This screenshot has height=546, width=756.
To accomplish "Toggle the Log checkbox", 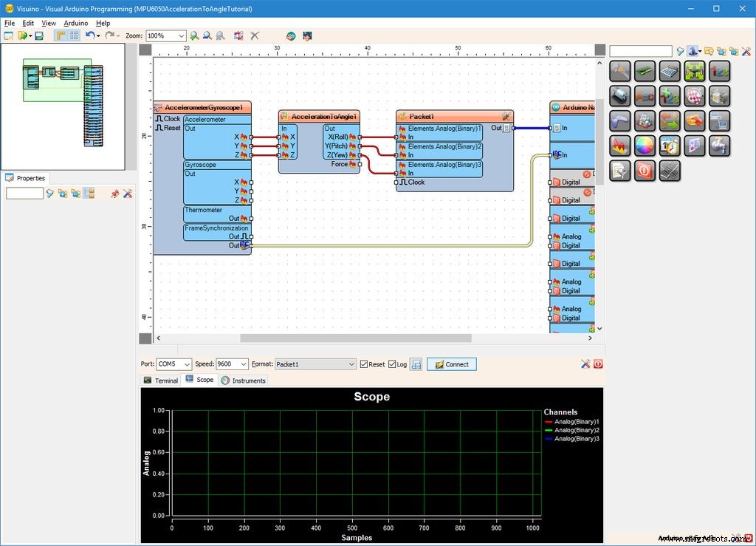I will 391,364.
